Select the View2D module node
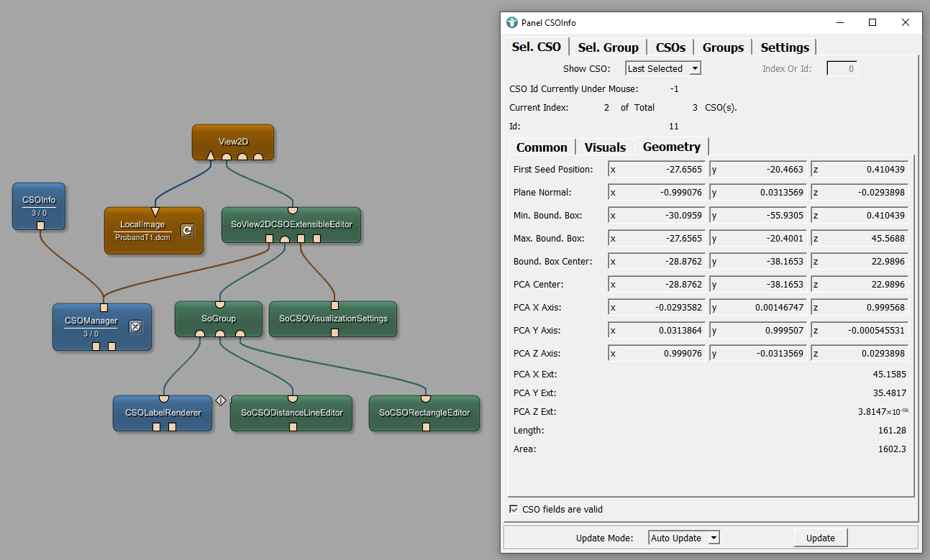 tap(232, 142)
